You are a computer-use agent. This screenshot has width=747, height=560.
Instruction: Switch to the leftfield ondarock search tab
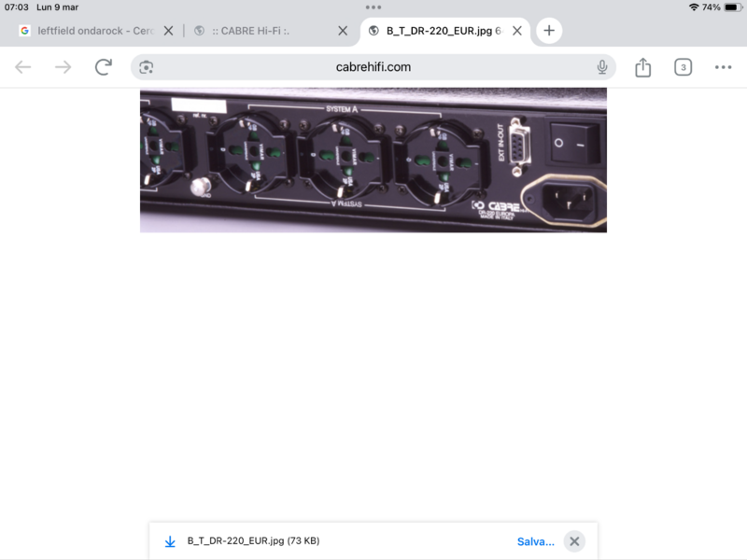[93, 29]
